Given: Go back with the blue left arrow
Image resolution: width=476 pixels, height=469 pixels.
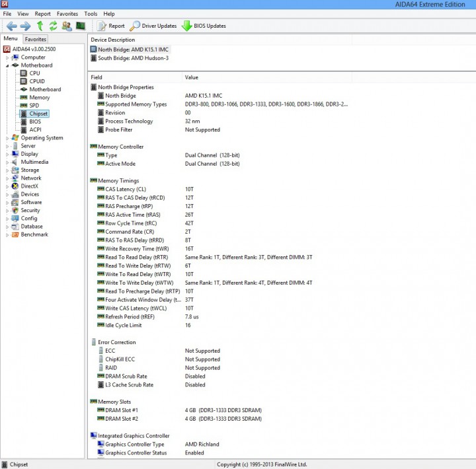Looking at the screenshot, I should click(12, 26).
